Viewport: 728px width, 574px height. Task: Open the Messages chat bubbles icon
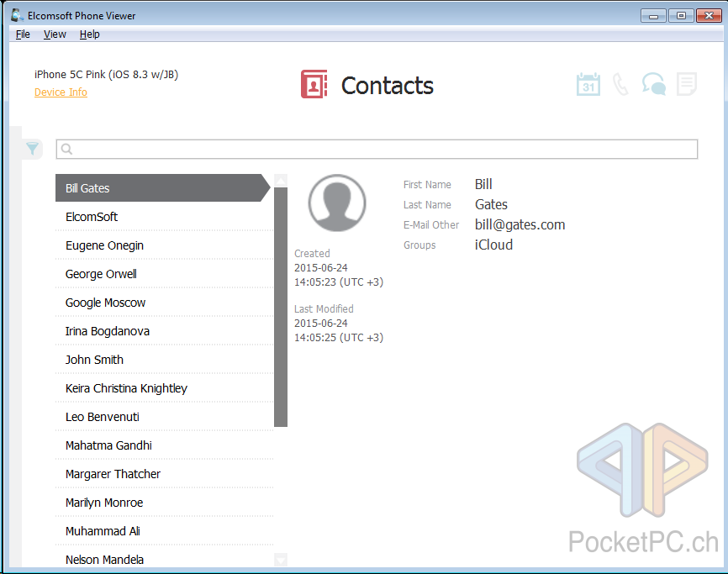(654, 84)
